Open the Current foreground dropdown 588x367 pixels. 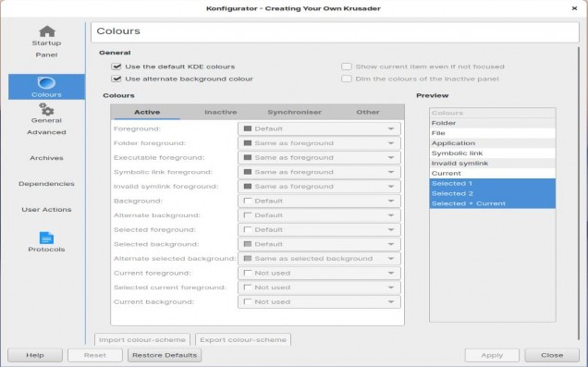(319, 274)
